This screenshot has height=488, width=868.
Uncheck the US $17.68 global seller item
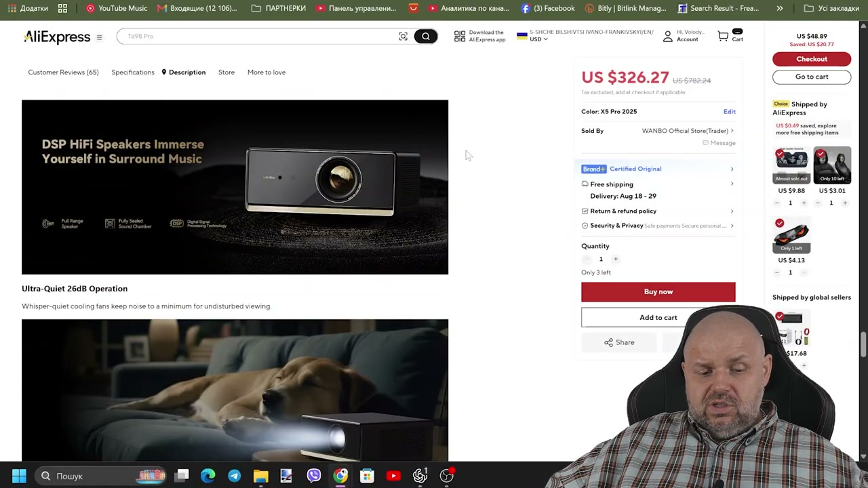[780, 317]
